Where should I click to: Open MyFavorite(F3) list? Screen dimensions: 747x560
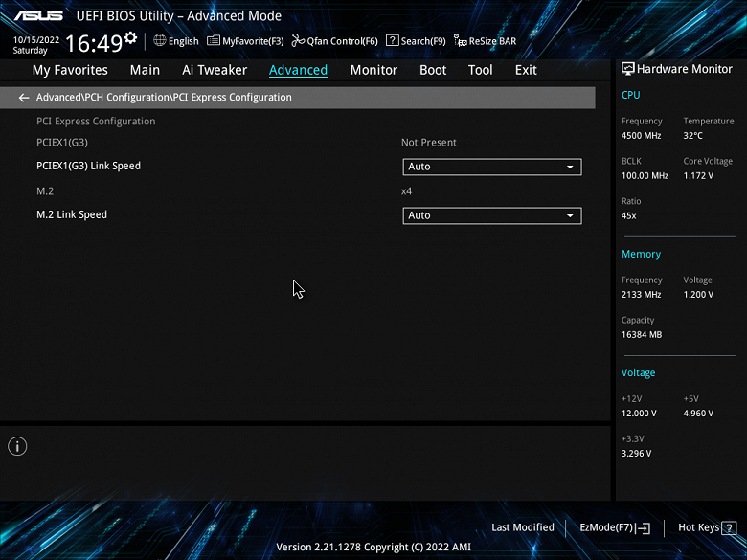coord(245,41)
